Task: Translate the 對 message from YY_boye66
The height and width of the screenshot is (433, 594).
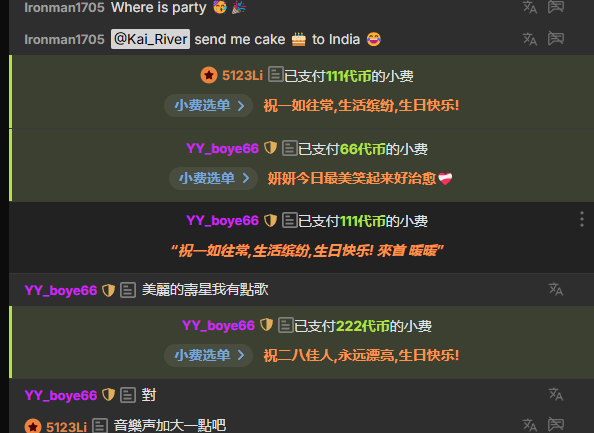Action: pyautogui.click(x=556, y=394)
